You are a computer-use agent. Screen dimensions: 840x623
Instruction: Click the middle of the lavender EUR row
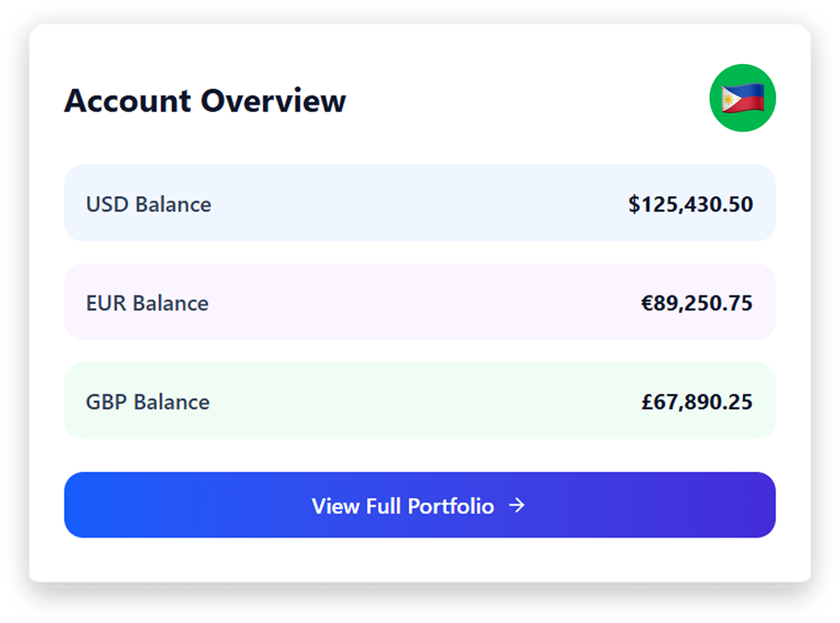tap(419, 302)
